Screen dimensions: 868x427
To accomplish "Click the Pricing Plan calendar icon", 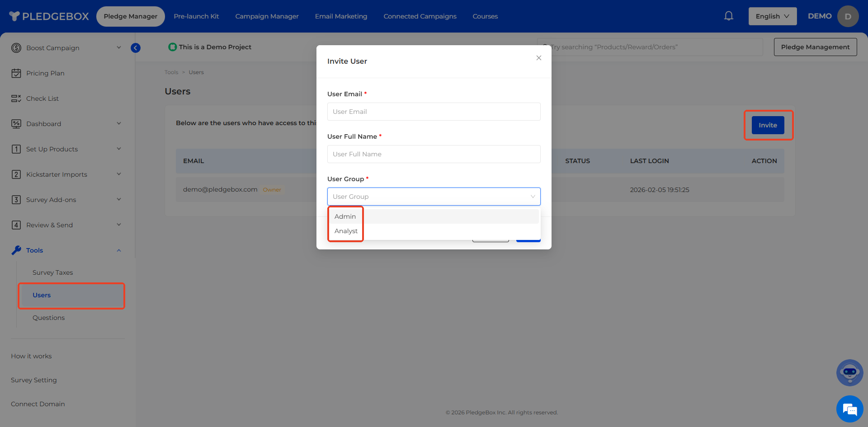I will [16, 73].
